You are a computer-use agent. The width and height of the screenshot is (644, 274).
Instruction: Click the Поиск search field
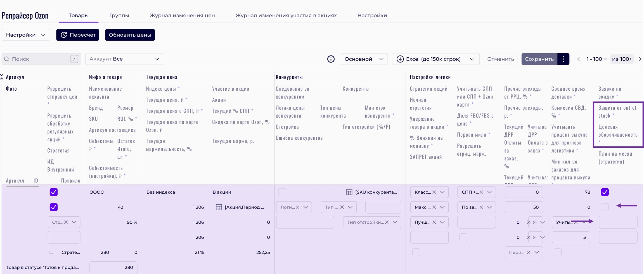(39, 59)
